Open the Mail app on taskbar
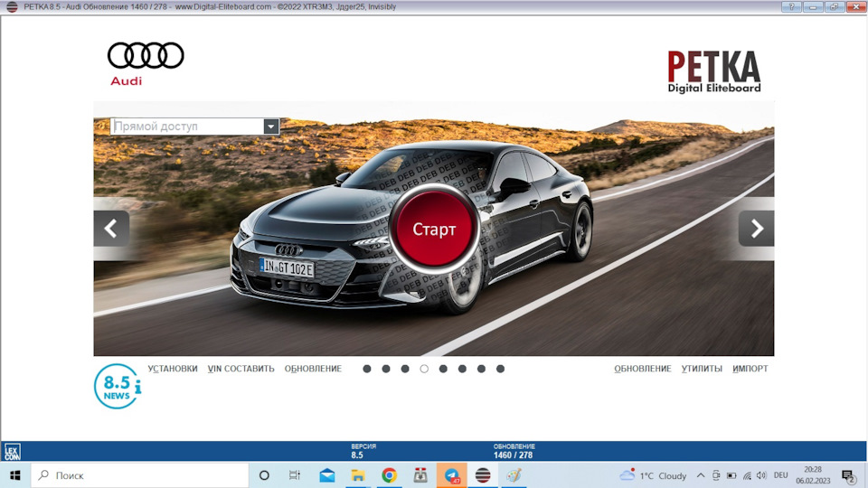The width and height of the screenshot is (868, 488). coord(327,475)
